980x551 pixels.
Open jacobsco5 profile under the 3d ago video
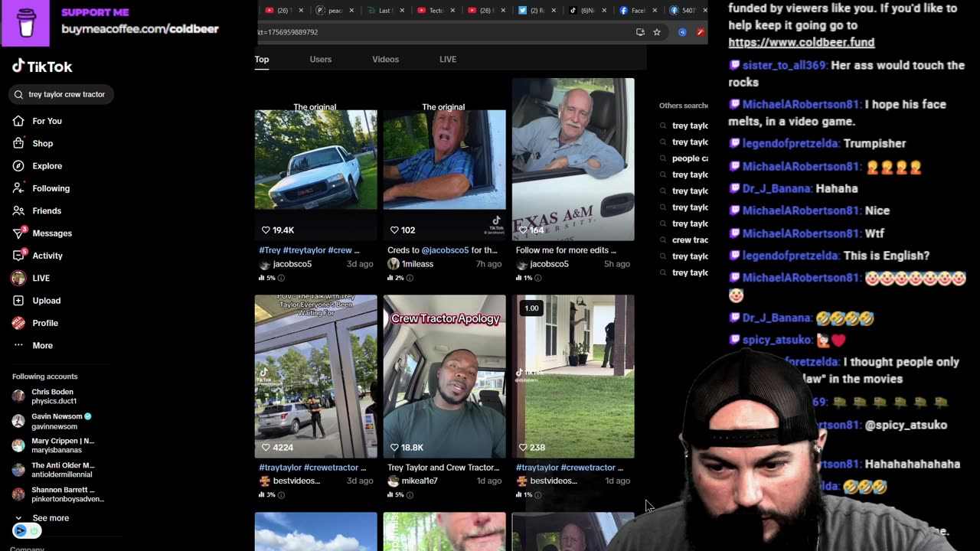[292, 264]
